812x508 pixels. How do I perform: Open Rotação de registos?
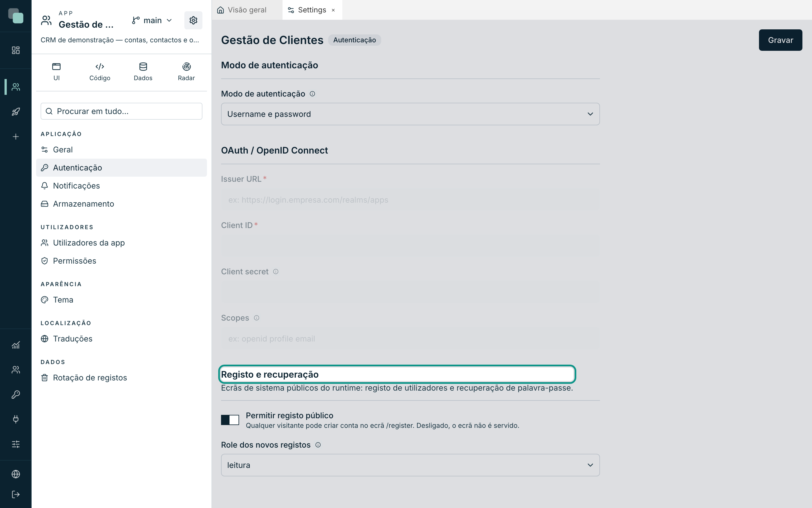point(122,378)
